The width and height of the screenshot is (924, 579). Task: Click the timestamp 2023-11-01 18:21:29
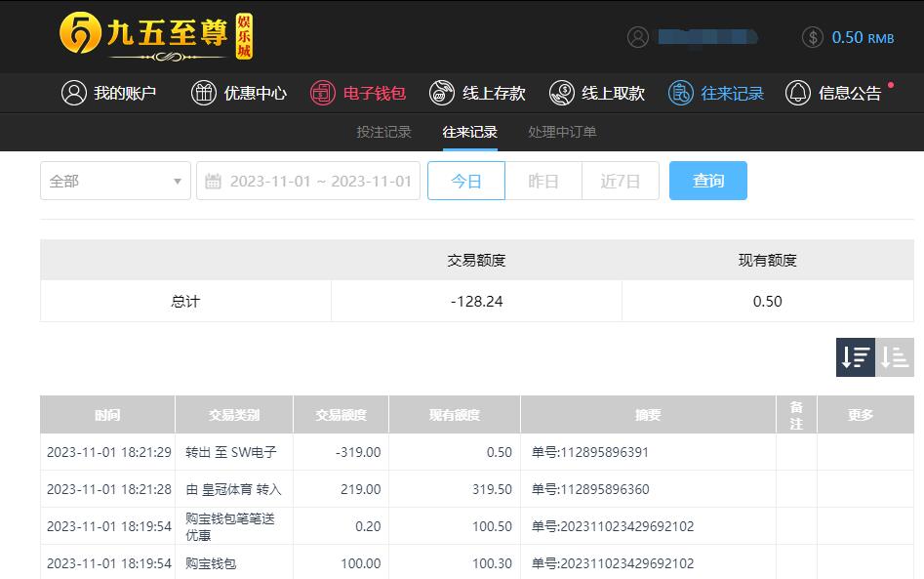pyautogui.click(x=109, y=452)
